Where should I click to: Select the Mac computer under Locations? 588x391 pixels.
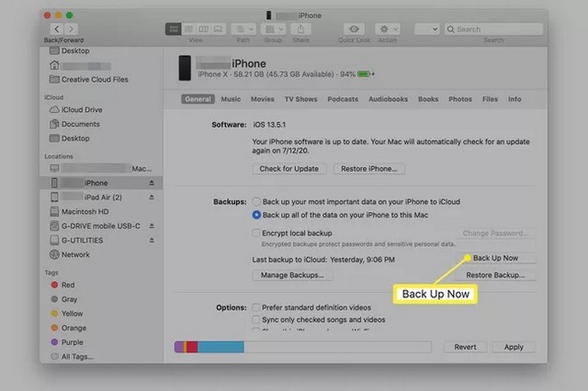point(100,169)
